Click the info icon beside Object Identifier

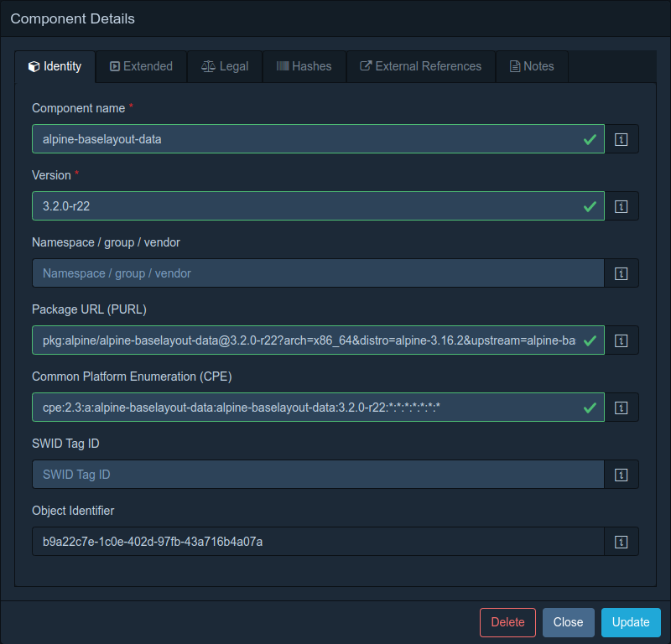622,541
